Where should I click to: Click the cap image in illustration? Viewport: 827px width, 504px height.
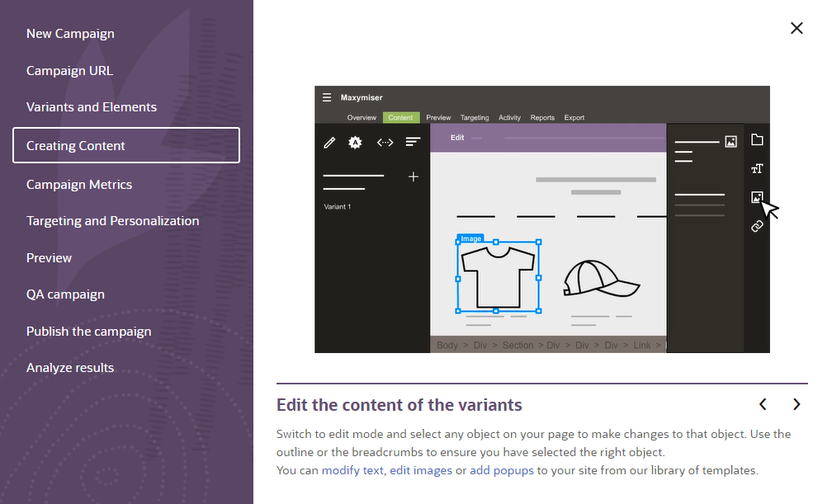pyautogui.click(x=601, y=278)
